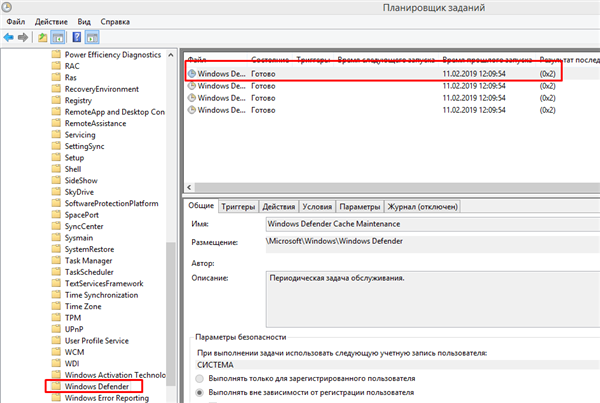This screenshot has width=600, height=403.
Task: Select the Task Manager folder
Action: 88,261
